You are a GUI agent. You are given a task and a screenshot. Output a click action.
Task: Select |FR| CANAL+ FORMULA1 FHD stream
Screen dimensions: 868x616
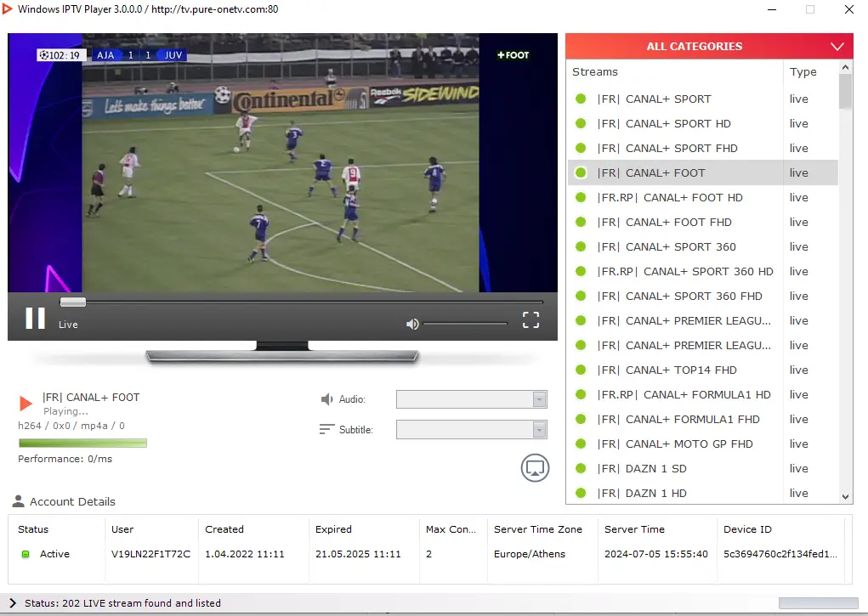click(x=703, y=419)
